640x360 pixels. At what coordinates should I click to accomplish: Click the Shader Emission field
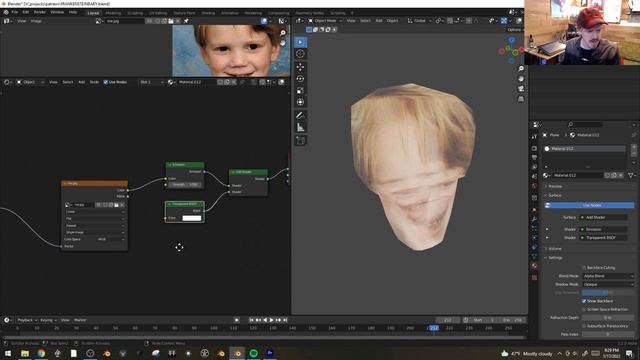pos(604,229)
